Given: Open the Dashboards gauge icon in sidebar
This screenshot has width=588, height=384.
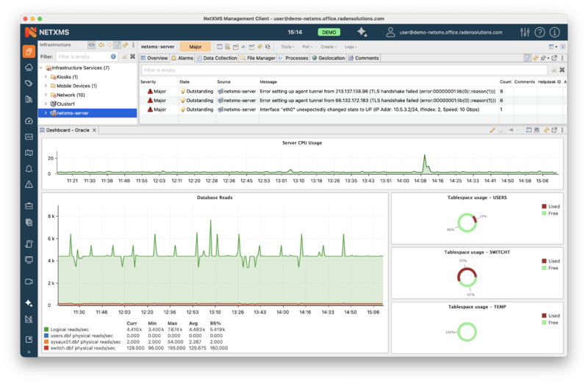Looking at the screenshot, I should click(29, 120).
